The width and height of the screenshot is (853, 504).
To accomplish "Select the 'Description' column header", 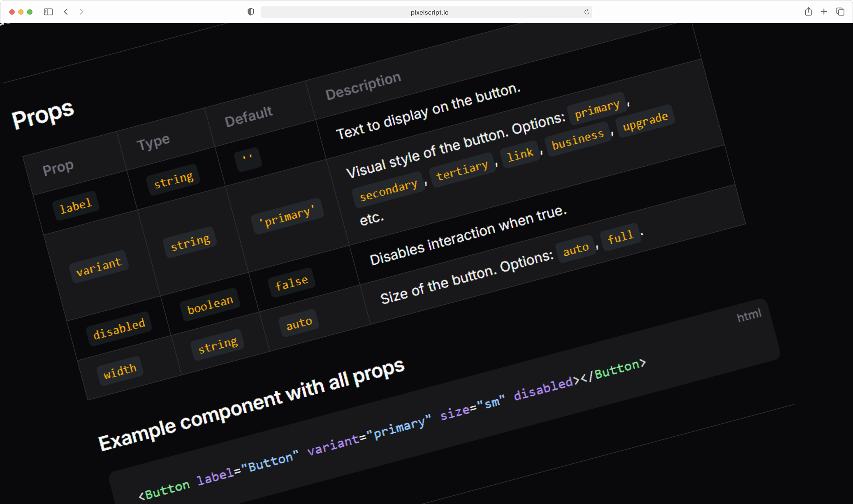I will 363,86.
